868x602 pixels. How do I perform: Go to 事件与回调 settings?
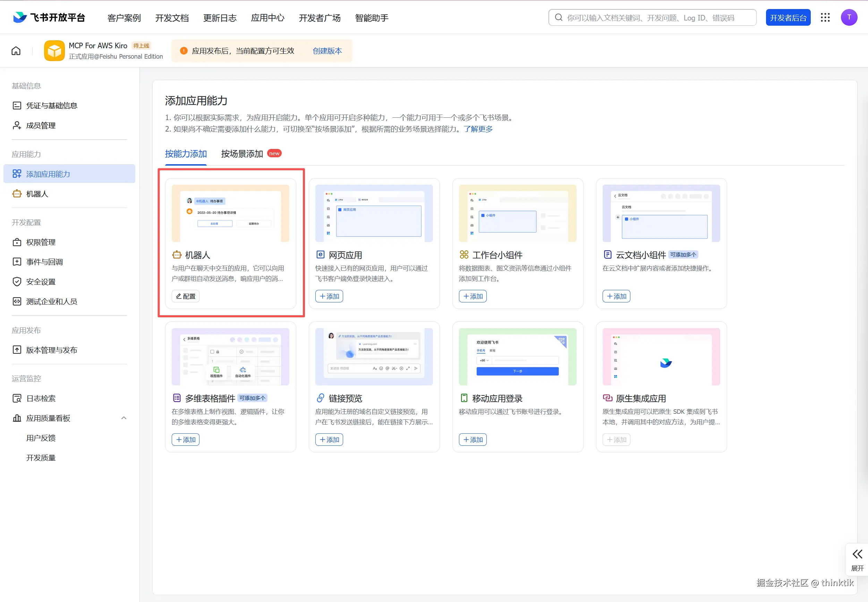pyautogui.click(x=44, y=262)
